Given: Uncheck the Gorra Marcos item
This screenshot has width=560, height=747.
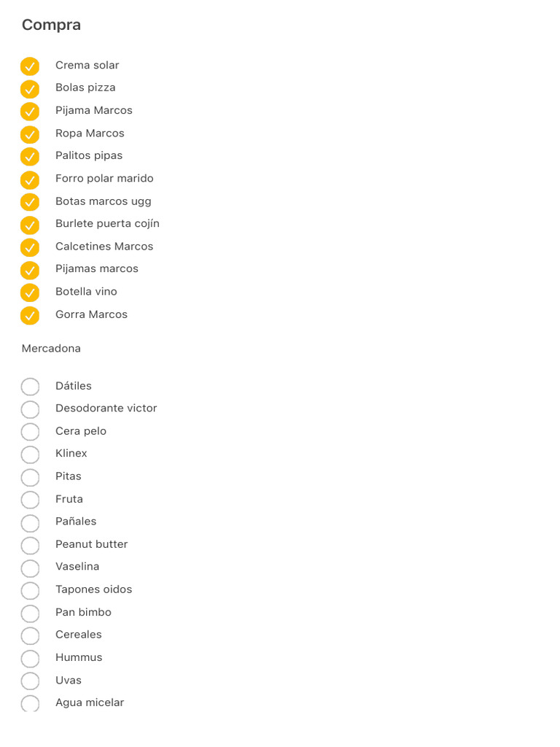Looking at the screenshot, I should pyautogui.click(x=30, y=316).
